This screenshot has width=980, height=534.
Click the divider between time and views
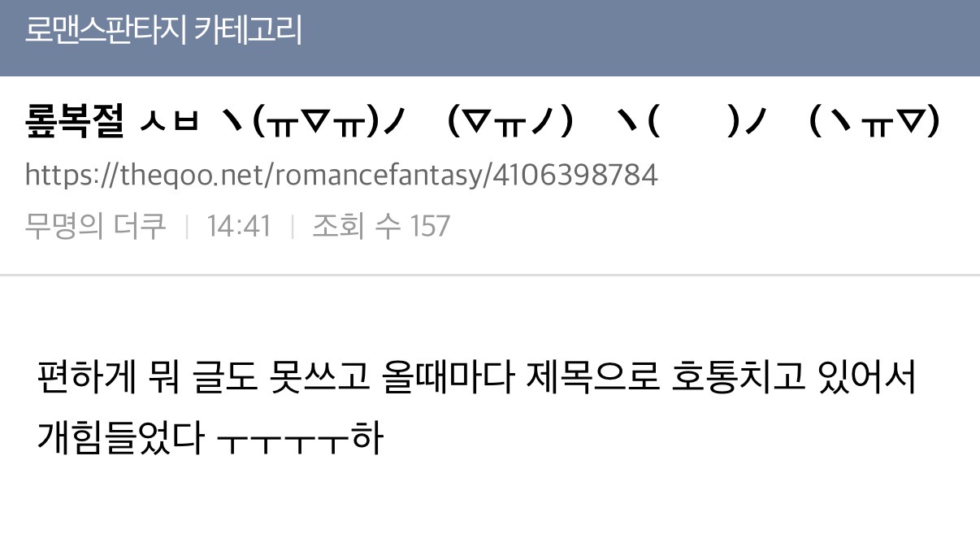tap(292, 226)
